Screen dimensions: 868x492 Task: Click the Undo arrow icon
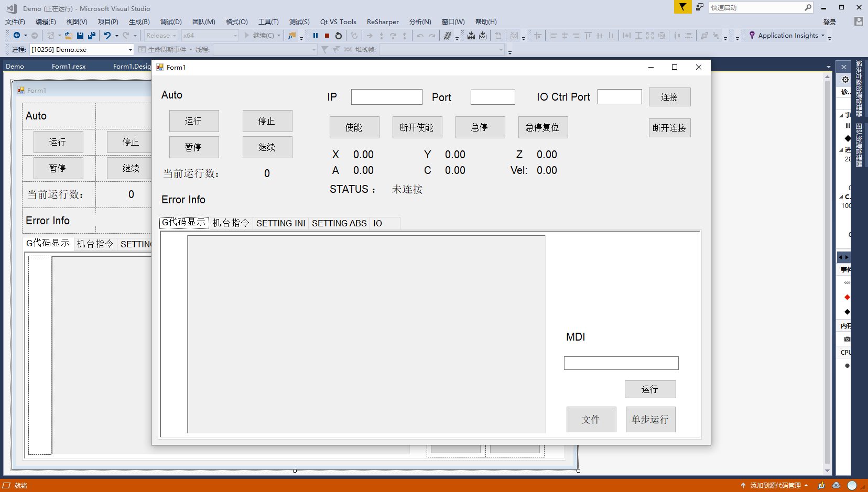tap(107, 36)
